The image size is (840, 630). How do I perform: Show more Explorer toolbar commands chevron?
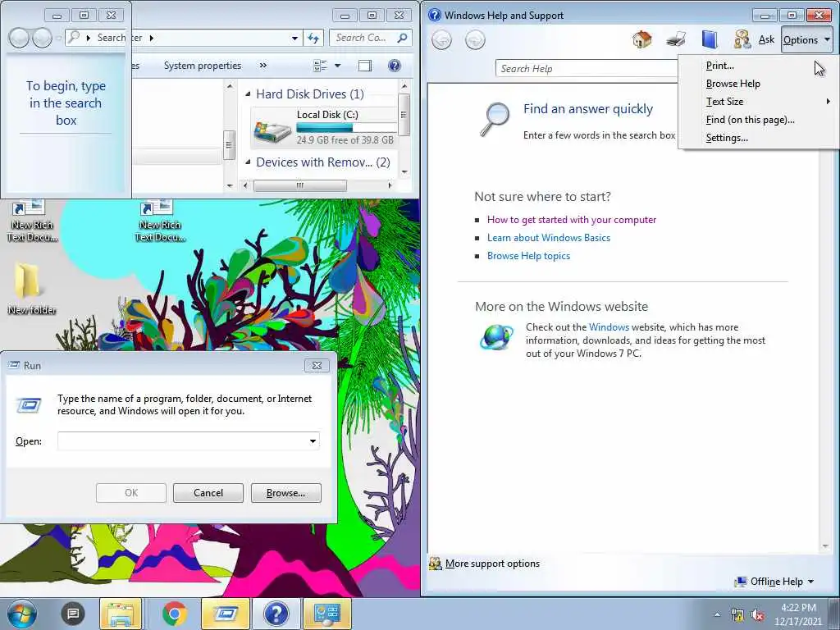[x=263, y=66]
